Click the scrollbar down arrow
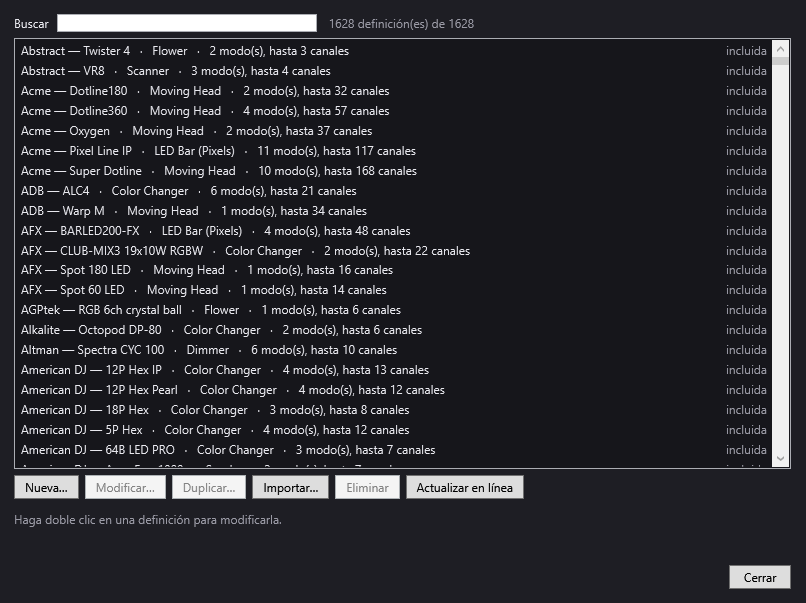 point(780,458)
